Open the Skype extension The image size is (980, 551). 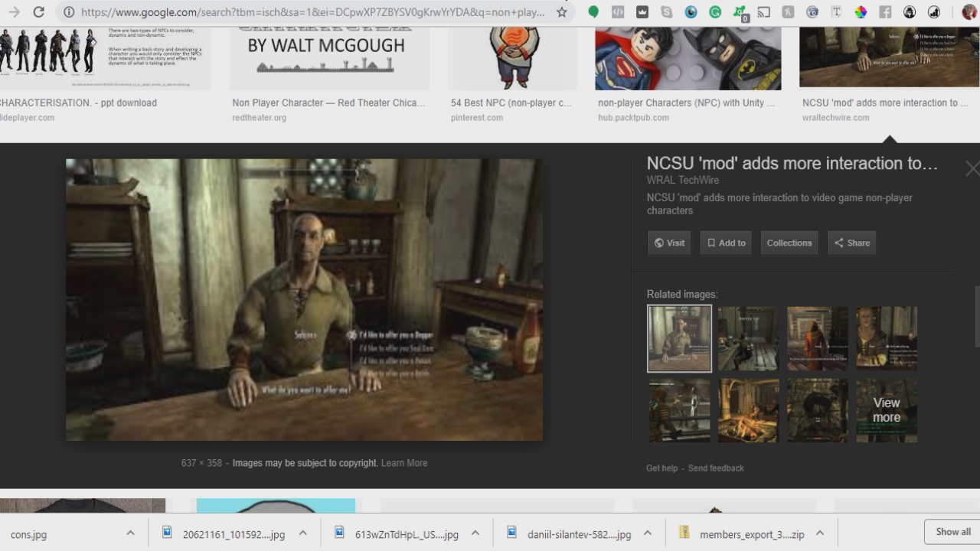point(667,12)
